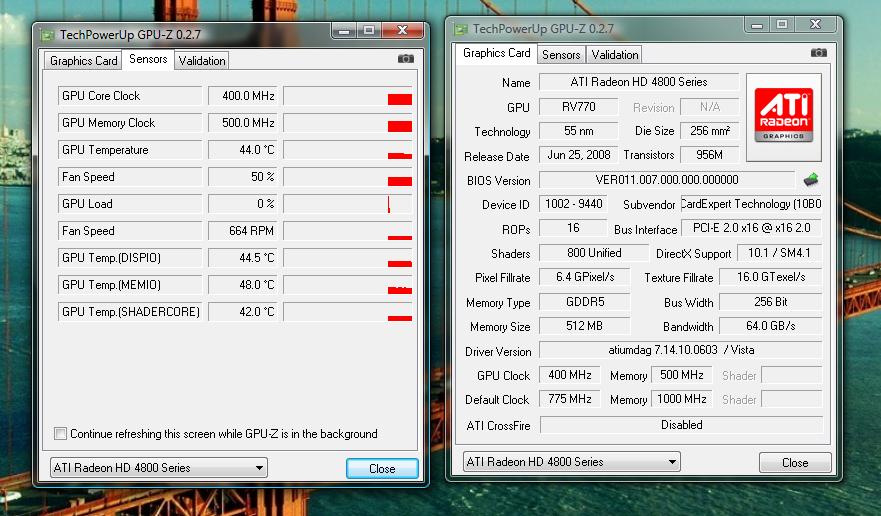The height and width of the screenshot is (516, 881).
Task: Click Texture Fillrate field 16.0 GTexel/s
Action: click(x=771, y=277)
